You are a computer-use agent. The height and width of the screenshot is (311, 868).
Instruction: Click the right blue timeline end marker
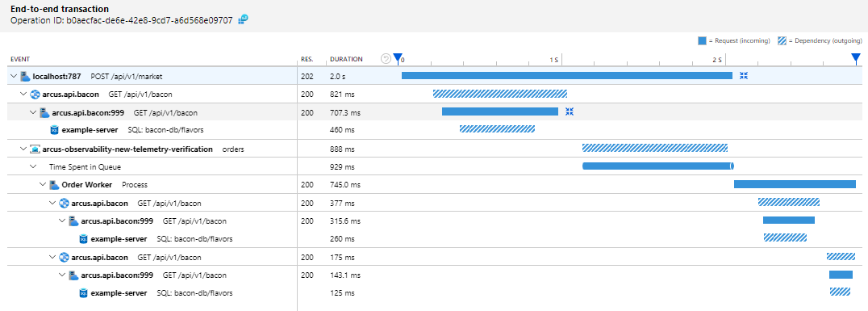pos(856,58)
